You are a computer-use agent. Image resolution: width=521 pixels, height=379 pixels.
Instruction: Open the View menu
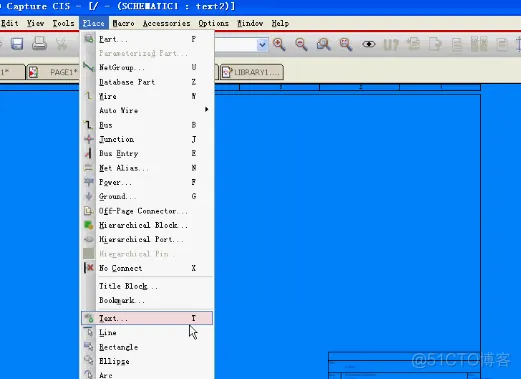point(35,23)
